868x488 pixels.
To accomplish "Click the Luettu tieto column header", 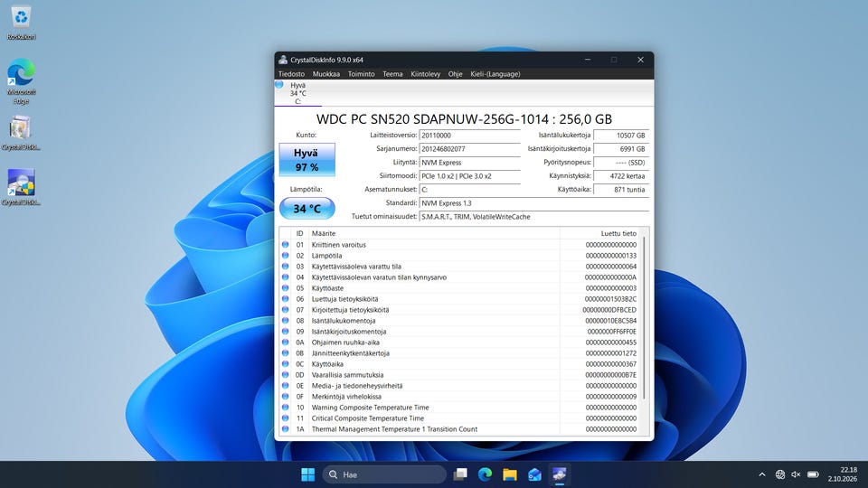I will pyautogui.click(x=600, y=233).
